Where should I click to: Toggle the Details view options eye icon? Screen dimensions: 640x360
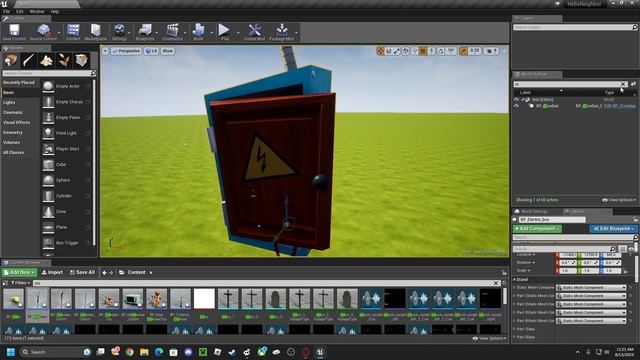(x=631, y=249)
